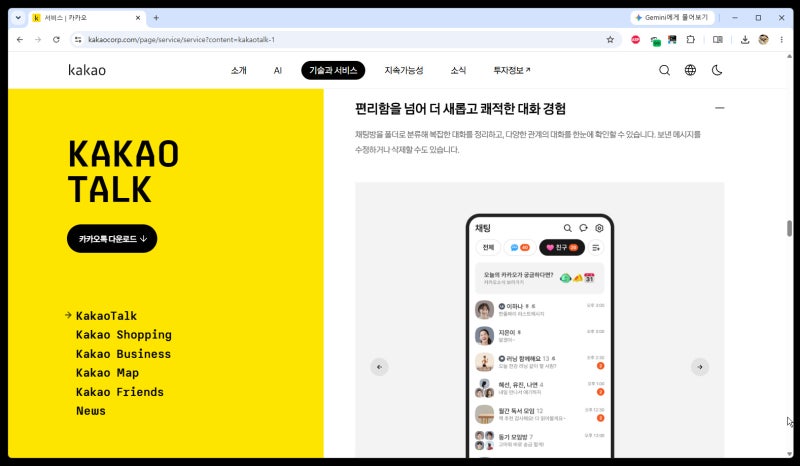Open the dark square extension icon
Screen dimensions: 800x466
(x=672, y=39)
